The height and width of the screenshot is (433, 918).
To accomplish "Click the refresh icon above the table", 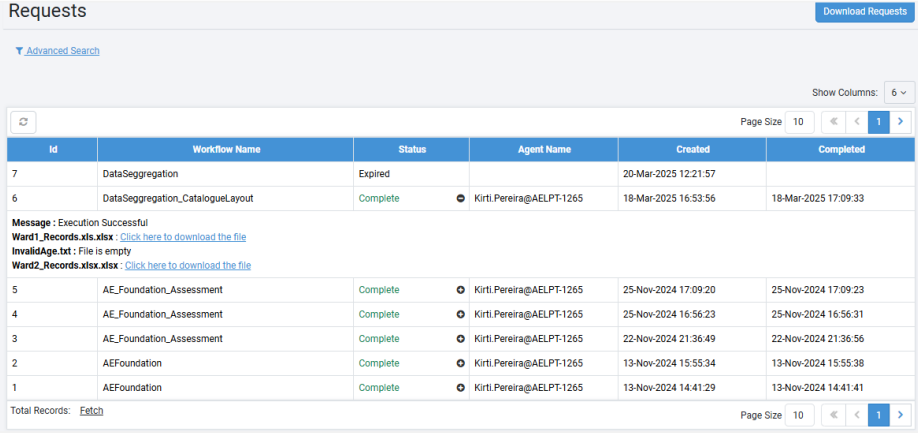I will point(23,122).
